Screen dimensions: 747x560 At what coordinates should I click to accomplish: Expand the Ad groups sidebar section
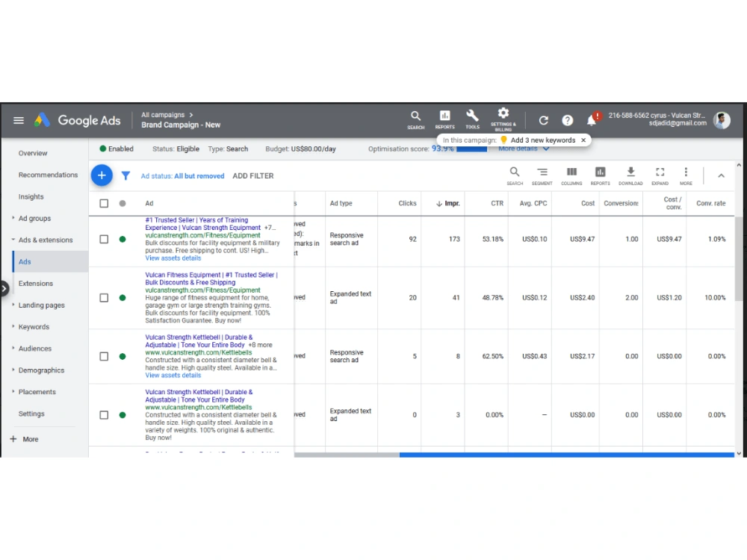point(13,217)
